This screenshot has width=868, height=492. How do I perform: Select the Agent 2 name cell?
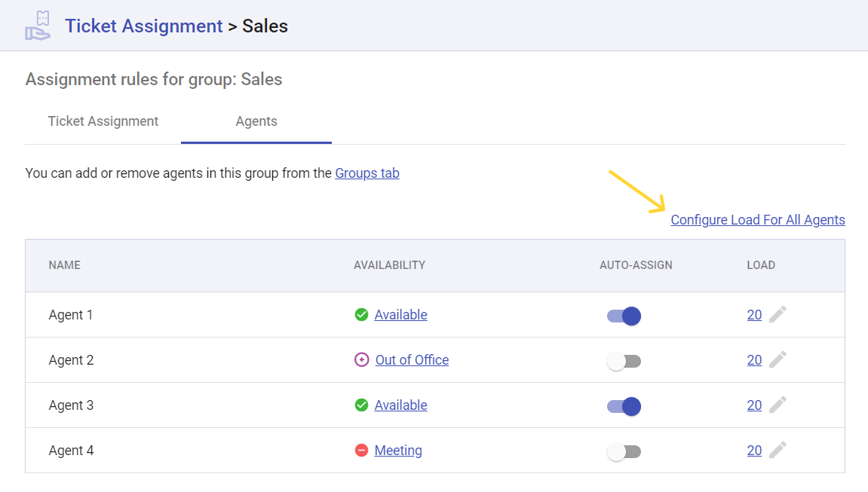(71, 360)
